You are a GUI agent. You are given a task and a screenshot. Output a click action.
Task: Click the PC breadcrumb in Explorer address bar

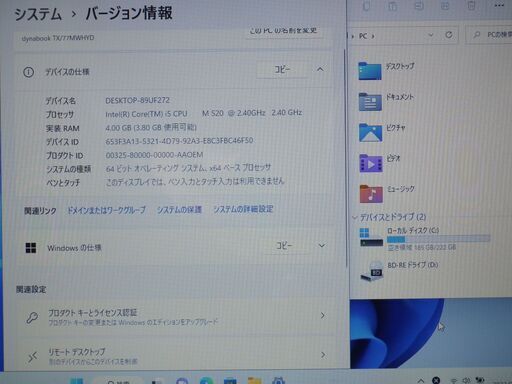[363, 36]
